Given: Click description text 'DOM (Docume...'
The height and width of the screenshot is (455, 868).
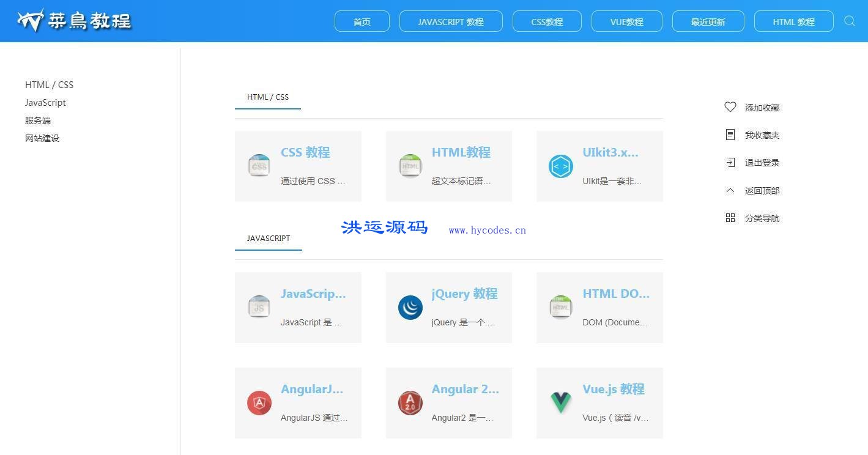Looking at the screenshot, I should [x=615, y=322].
